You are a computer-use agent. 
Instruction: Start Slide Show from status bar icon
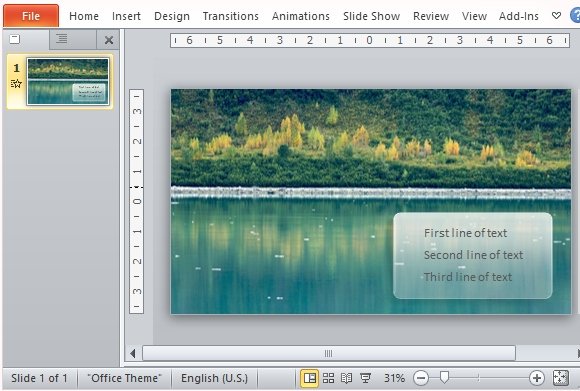click(365, 378)
